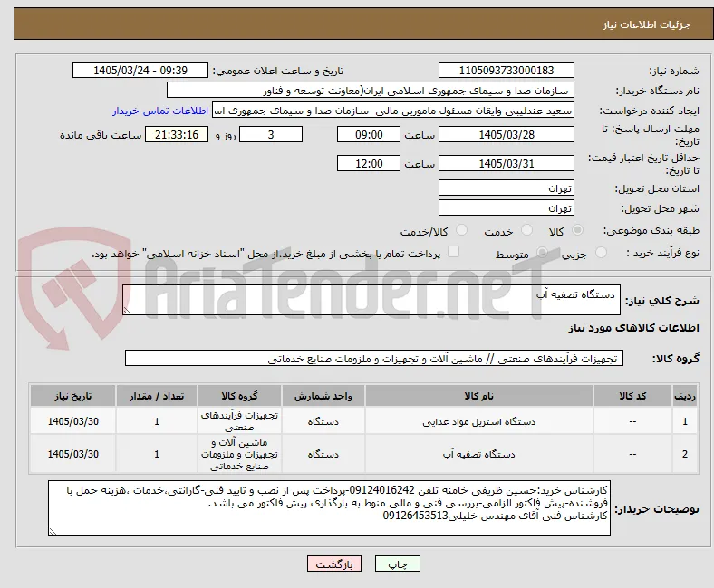
Task: Click the کد کالا column header
Action: (632, 396)
